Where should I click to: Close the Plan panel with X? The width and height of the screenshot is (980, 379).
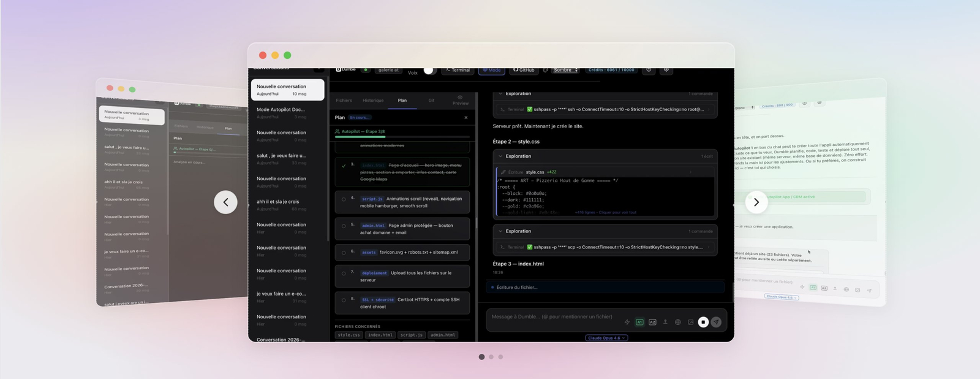466,118
